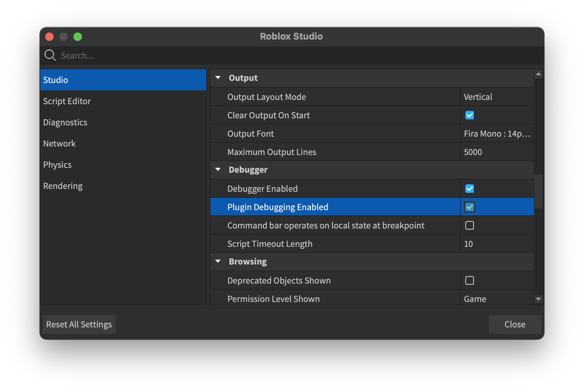Open the Output Layout Mode Vertical dropdown
Viewport: 584px width, 392px height.
[x=497, y=97]
